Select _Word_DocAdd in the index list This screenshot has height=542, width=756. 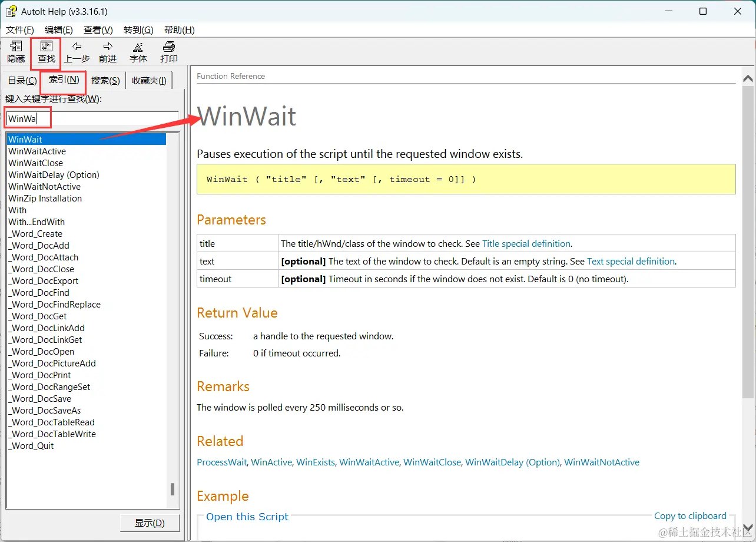point(39,246)
